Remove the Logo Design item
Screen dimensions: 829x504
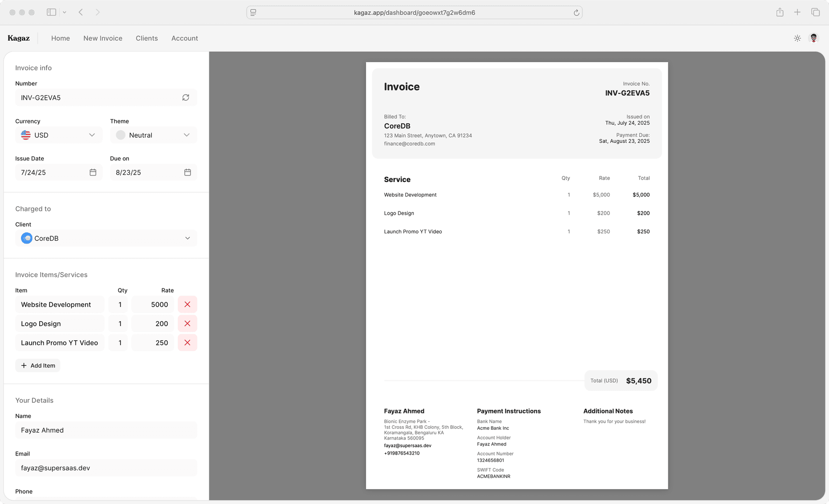tap(187, 323)
